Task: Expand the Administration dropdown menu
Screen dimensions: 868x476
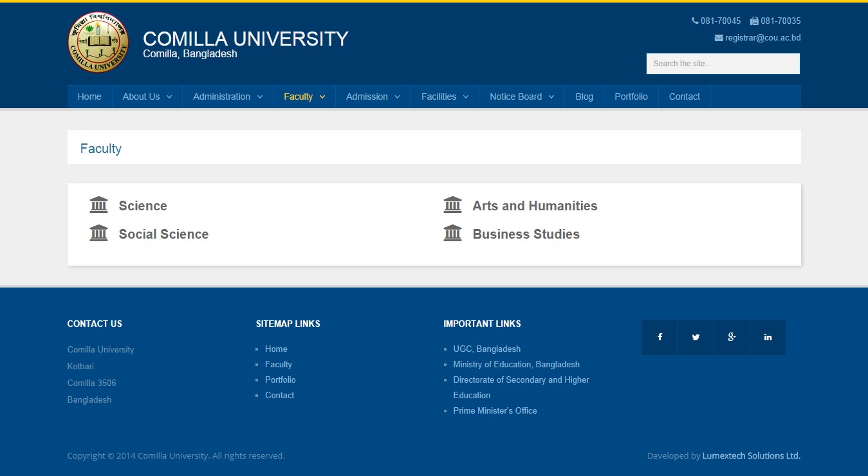Action: 228,96
